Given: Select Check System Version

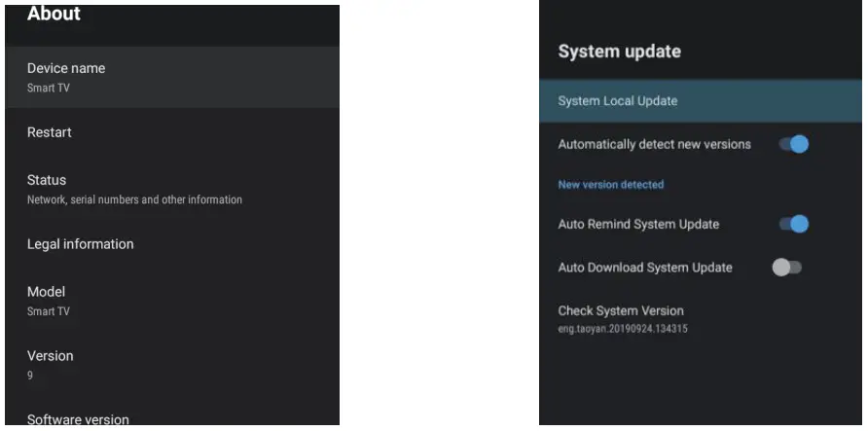Looking at the screenshot, I should point(621,311).
